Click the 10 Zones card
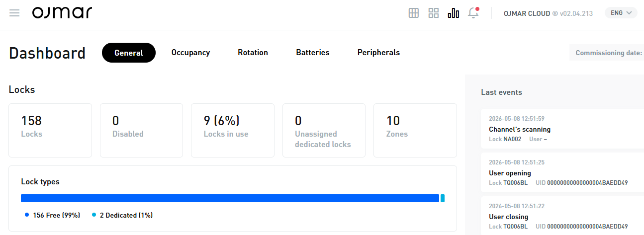 (415, 130)
